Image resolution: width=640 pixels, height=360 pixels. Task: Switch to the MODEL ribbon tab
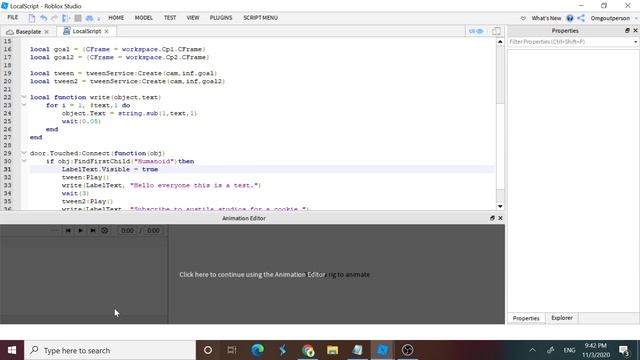tap(144, 18)
